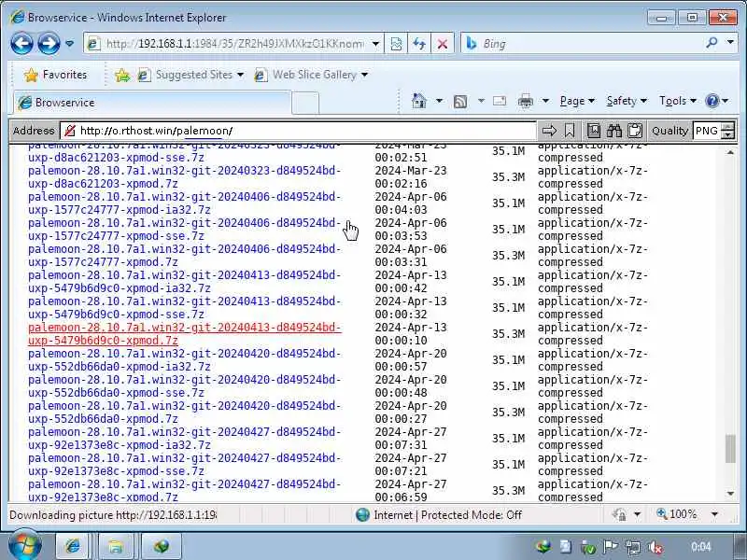Increase Quality with the up stepper arrow

[727, 126]
